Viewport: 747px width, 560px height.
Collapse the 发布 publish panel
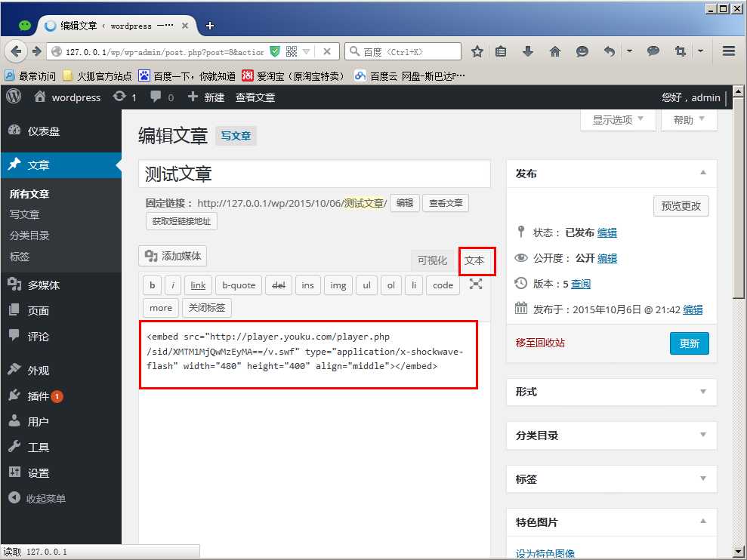point(703,173)
